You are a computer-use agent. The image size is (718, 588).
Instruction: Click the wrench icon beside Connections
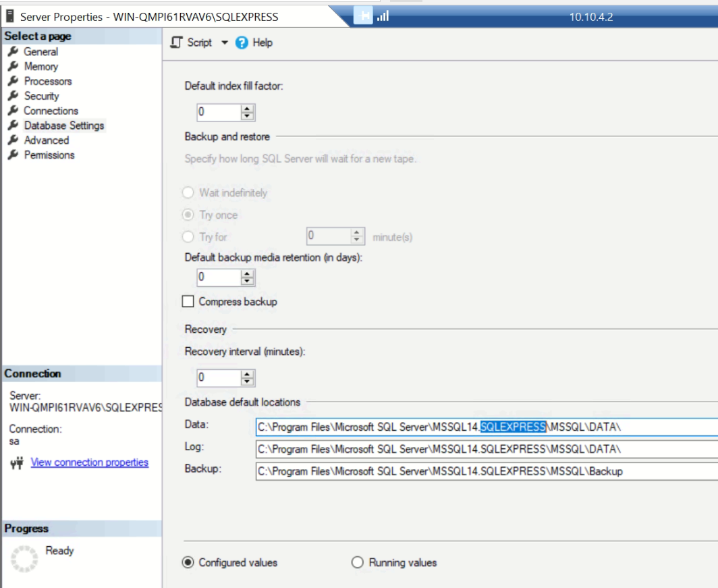tap(13, 110)
